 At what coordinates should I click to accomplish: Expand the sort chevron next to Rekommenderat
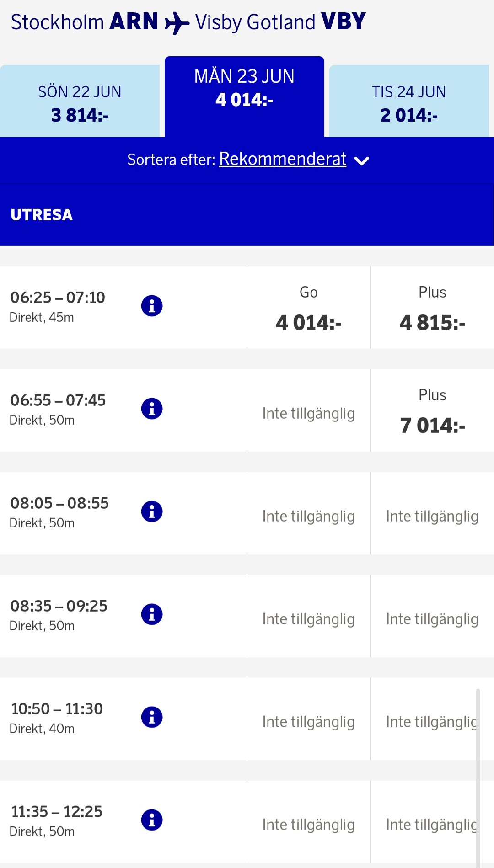(x=362, y=161)
